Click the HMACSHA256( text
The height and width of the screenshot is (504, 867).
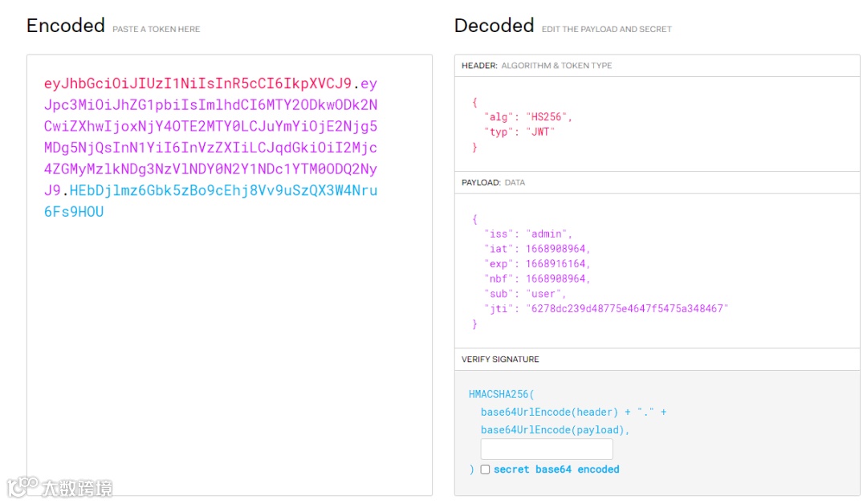502,394
